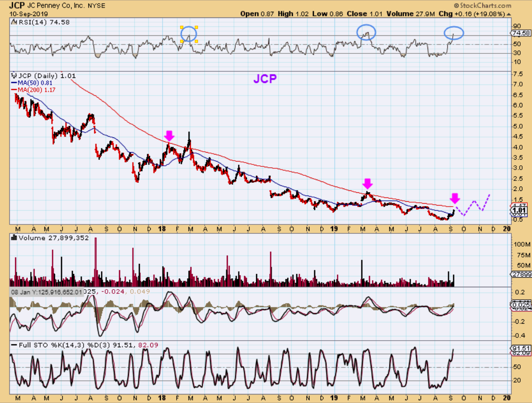Click the 18 year marker on bottom time axis
This screenshot has height=403, width=532.
click(x=162, y=398)
